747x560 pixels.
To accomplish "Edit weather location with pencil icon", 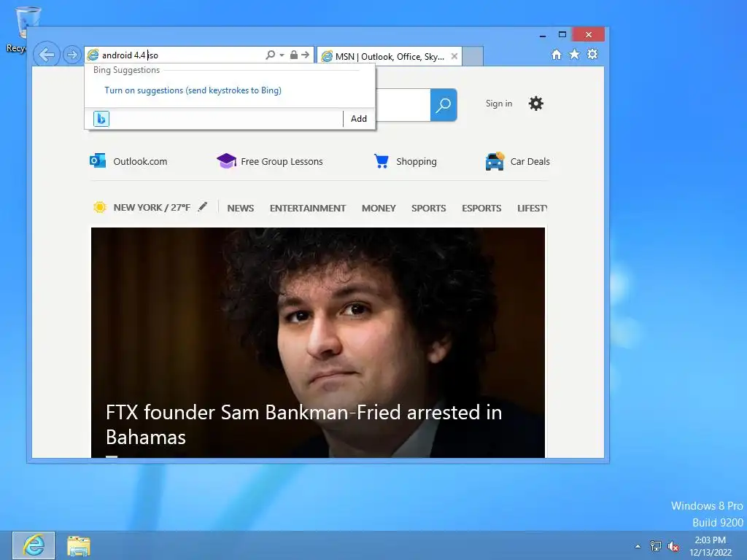I will tap(203, 206).
